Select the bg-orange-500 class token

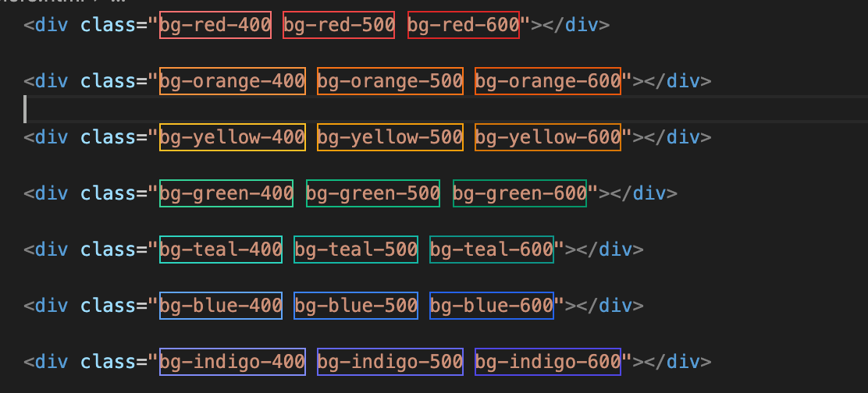tap(390, 81)
